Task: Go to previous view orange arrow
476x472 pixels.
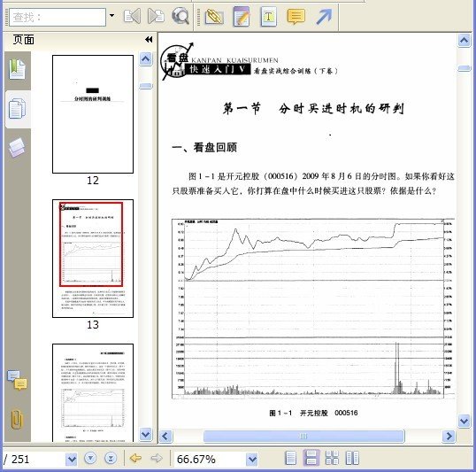Action: click(135, 458)
